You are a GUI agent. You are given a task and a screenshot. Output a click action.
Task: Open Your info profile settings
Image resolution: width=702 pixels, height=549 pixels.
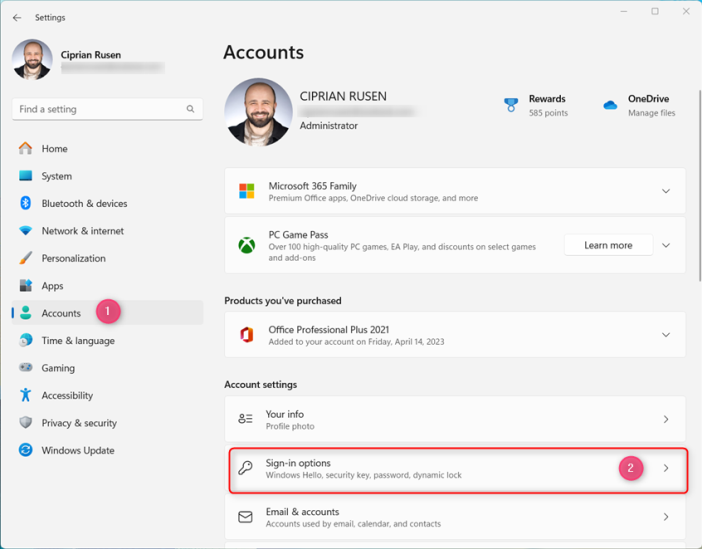[x=455, y=419]
